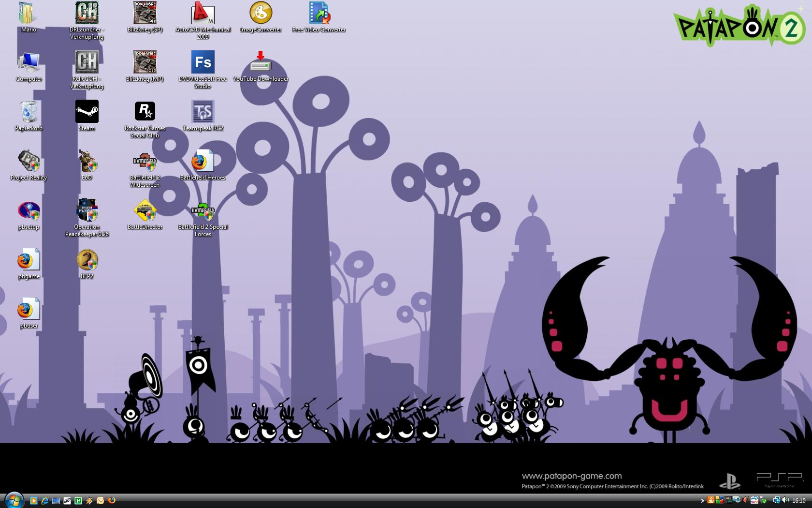Select the BFP2 desktop icon
The image size is (812, 508).
click(87, 264)
